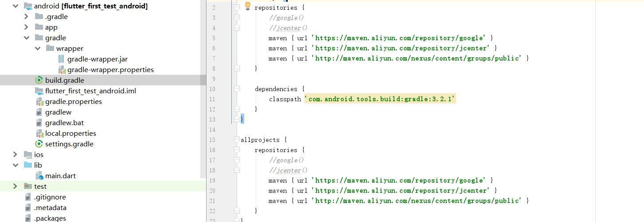Click the gradle folder icon
Image resolution: width=644 pixels, height=222 pixels.
[39, 38]
